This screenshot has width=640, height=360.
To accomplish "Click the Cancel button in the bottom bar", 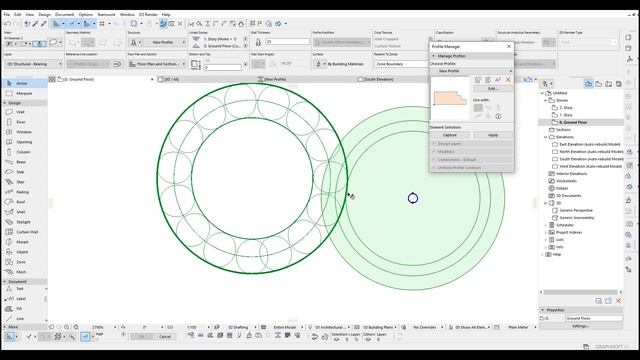I will (165, 337).
